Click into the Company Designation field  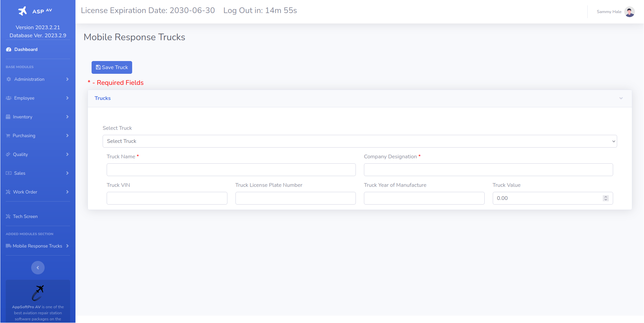[x=488, y=170]
